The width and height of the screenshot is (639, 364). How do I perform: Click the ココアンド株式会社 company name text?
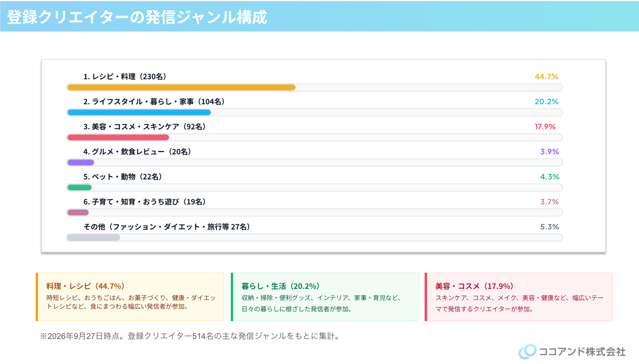pyautogui.click(x=582, y=352)
